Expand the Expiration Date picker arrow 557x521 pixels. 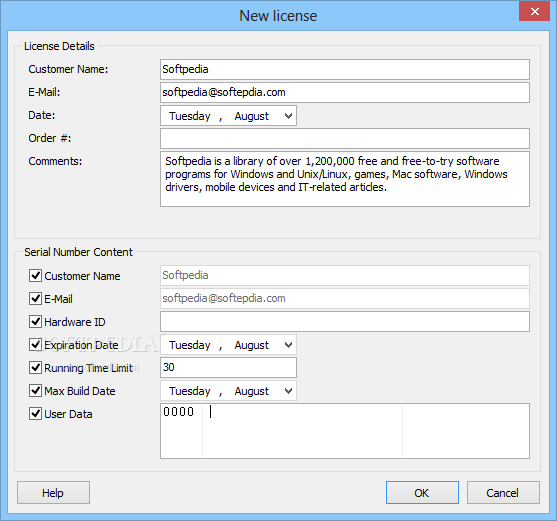pos(288,345)
